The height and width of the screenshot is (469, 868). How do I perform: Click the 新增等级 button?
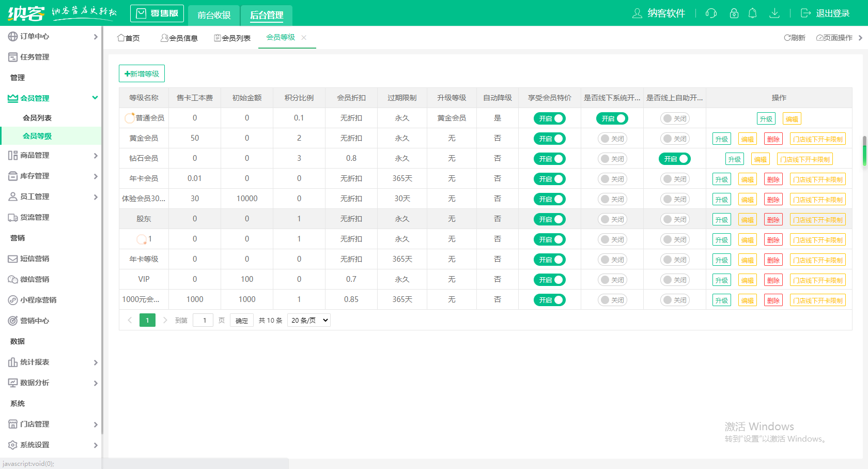click(x=142, y=73)
